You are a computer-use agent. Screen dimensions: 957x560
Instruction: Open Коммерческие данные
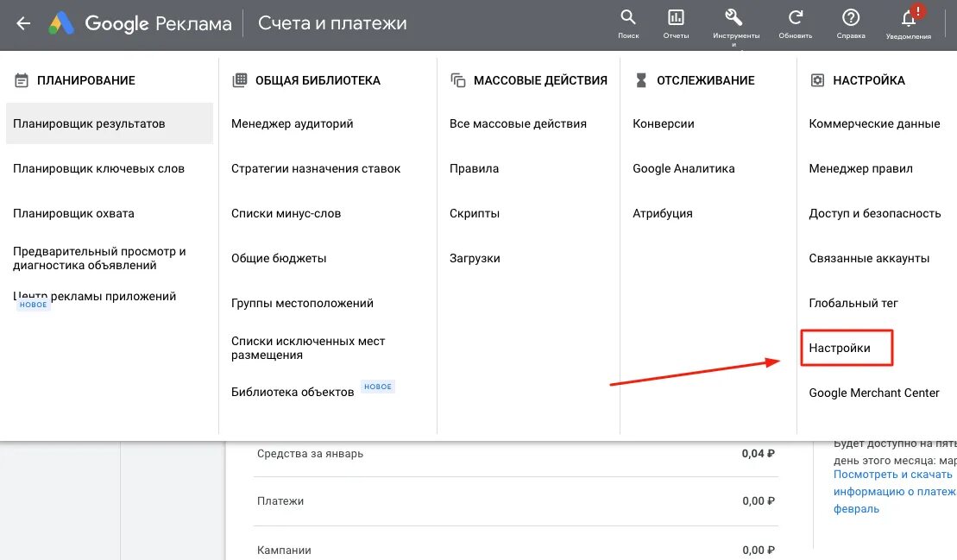[x=874, y=124]
